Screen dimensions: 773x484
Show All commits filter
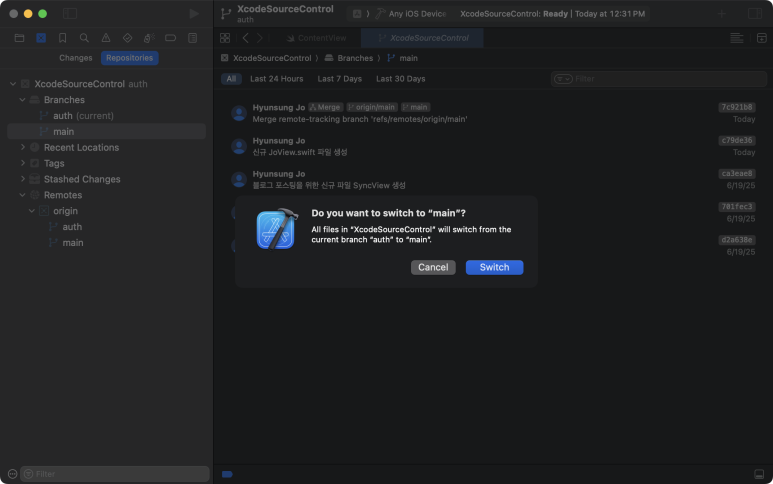point(231,79)
